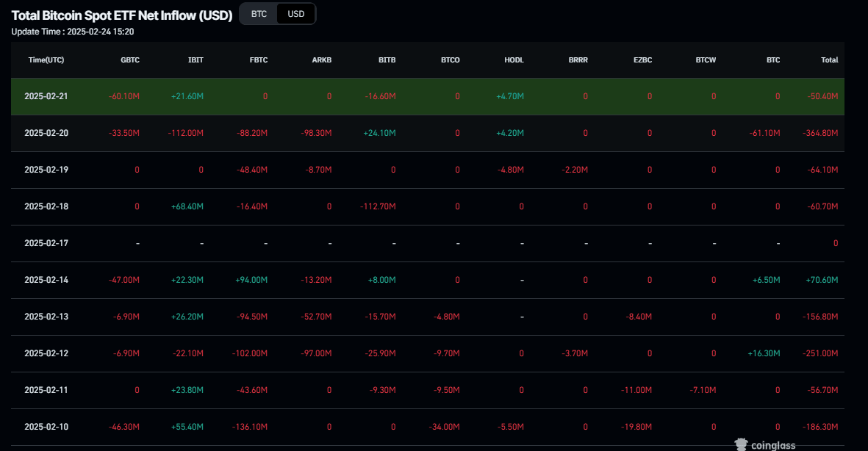This screenshot has width=868, height=451.
Task: Click the FBTC column header
Action: coord(259,60)
